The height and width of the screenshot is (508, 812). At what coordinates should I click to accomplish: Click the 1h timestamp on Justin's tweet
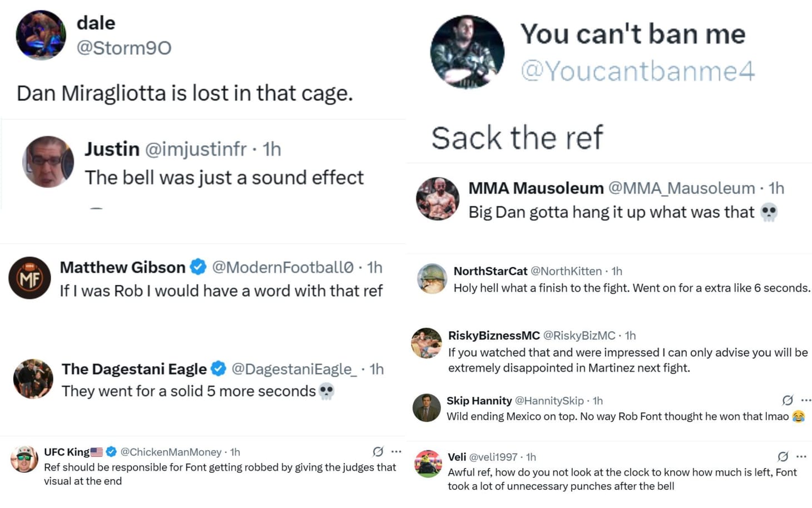[x=272, y=149]
